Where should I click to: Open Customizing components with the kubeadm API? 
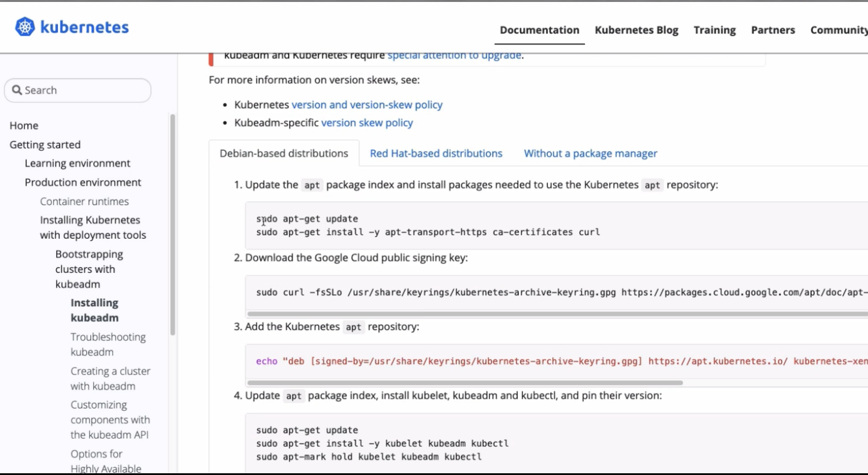pos(110,420)
